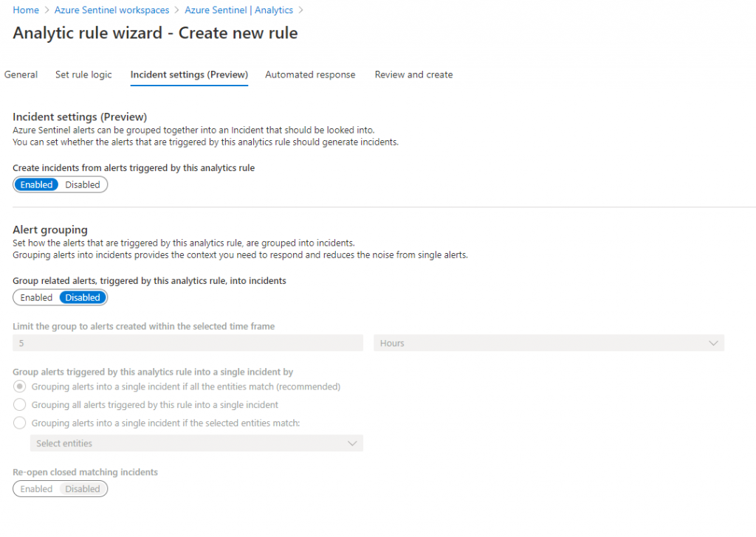
Task: Enable grouping related alerts into incidents
Action: [x=36, y=298]
